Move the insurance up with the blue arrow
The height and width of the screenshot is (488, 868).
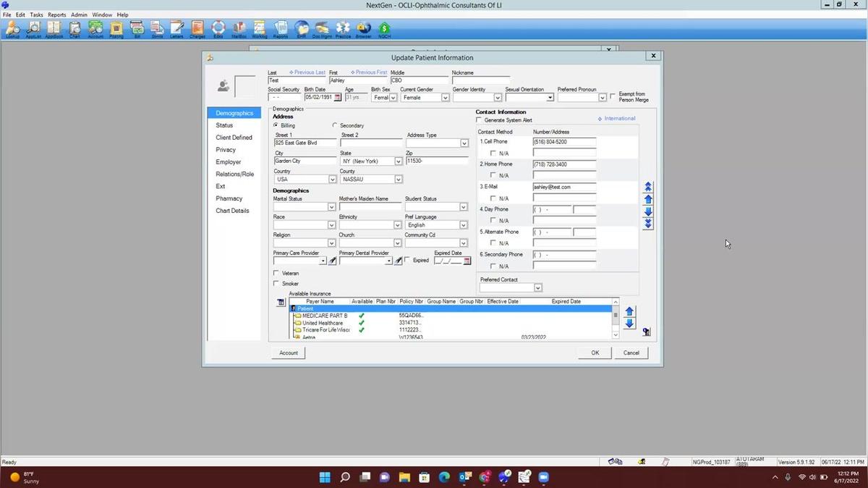629,311
